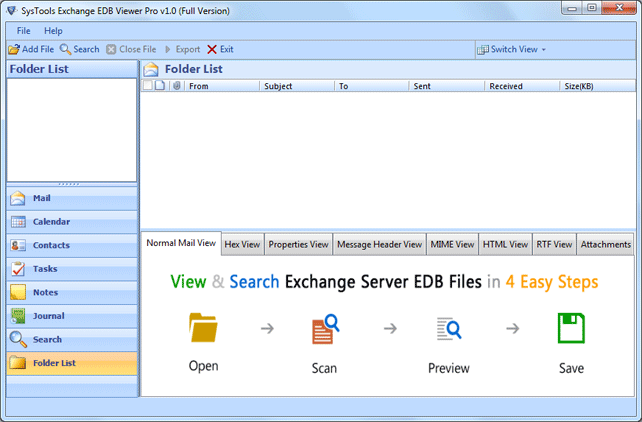The image size is (642, 422).
Task: Sort by the From column header
Action: coord(221,86)
